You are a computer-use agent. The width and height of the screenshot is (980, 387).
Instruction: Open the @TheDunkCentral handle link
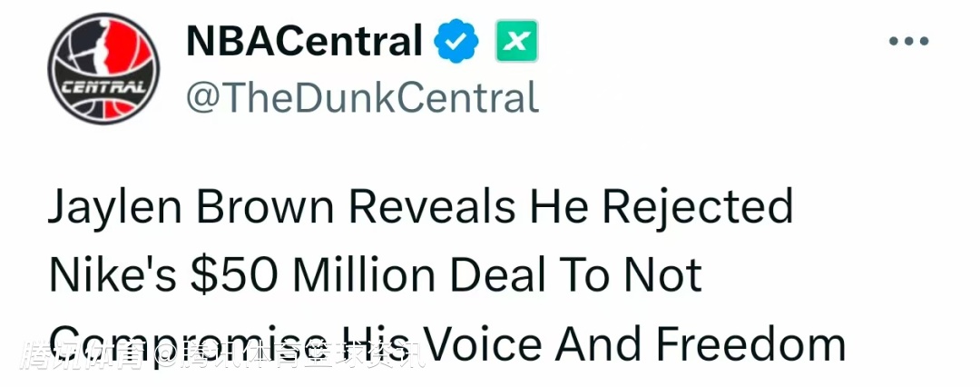(362, 97)
